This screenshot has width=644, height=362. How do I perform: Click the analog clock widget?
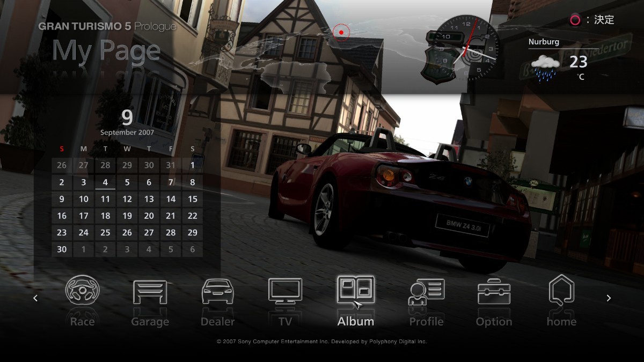pos(466,47)
